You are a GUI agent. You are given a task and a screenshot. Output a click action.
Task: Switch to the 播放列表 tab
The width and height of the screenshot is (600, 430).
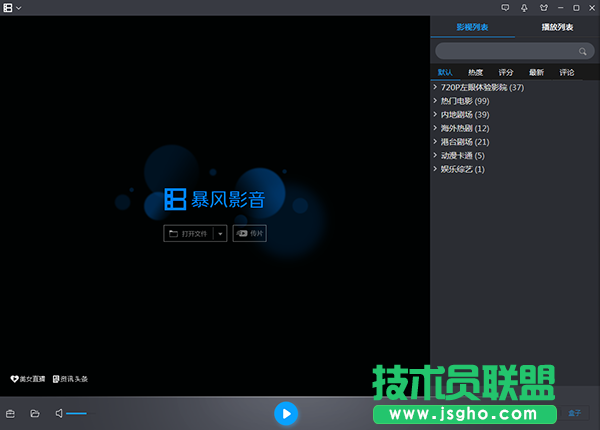click(557, 27)
